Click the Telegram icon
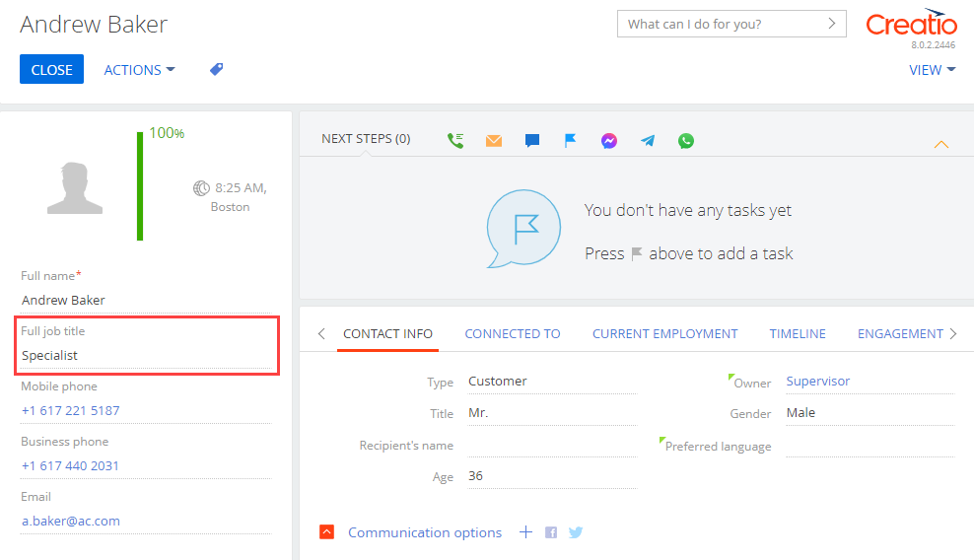 click(648, 140)
